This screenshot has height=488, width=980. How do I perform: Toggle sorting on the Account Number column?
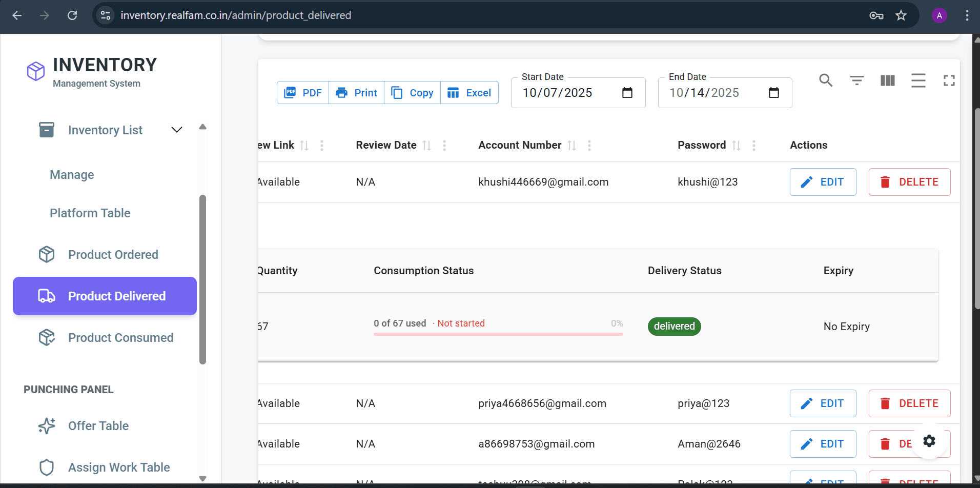click(571, 145)
